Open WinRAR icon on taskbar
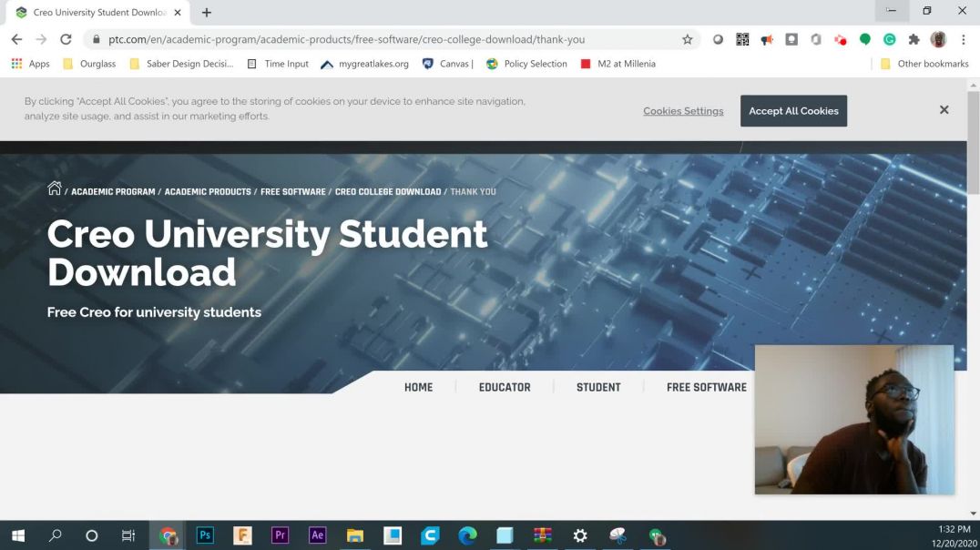The width and height of the screenshot is (980, 550). pyautogui.click(x=543, y=535)
